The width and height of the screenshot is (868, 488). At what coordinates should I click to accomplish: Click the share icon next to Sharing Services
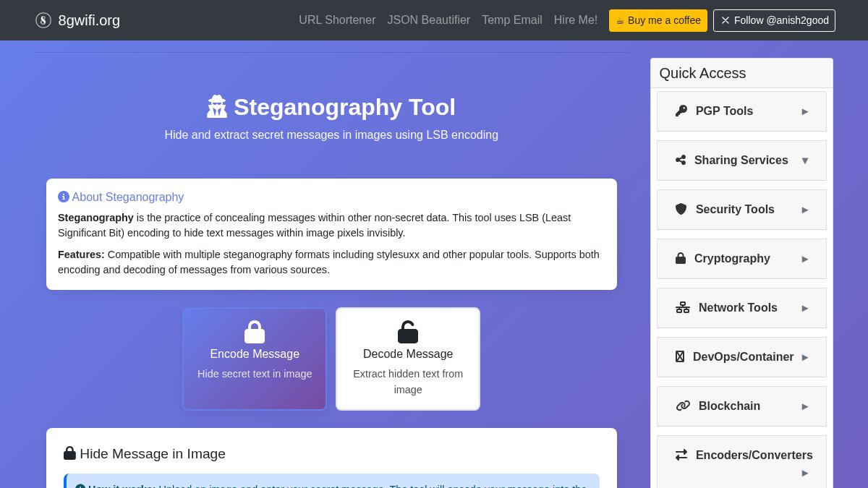coord(681,160)
